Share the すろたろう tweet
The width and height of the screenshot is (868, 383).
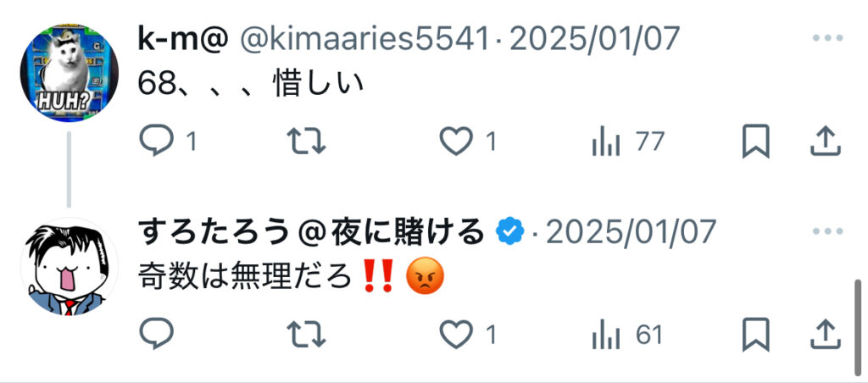826,334
